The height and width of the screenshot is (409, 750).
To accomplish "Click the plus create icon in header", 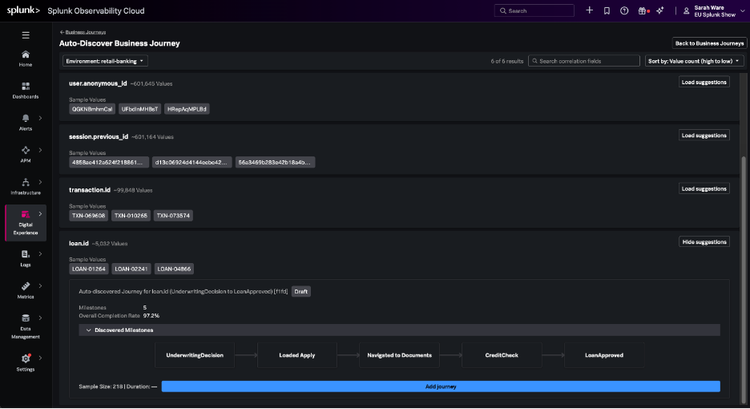I will [589, 10].
